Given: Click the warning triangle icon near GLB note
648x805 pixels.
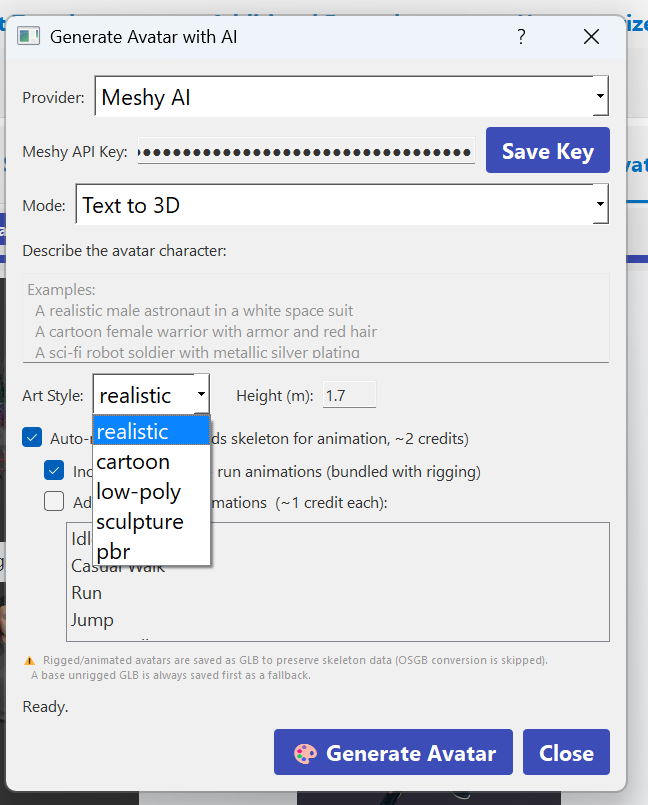Looking at the screenshot, I should (30, 661).
